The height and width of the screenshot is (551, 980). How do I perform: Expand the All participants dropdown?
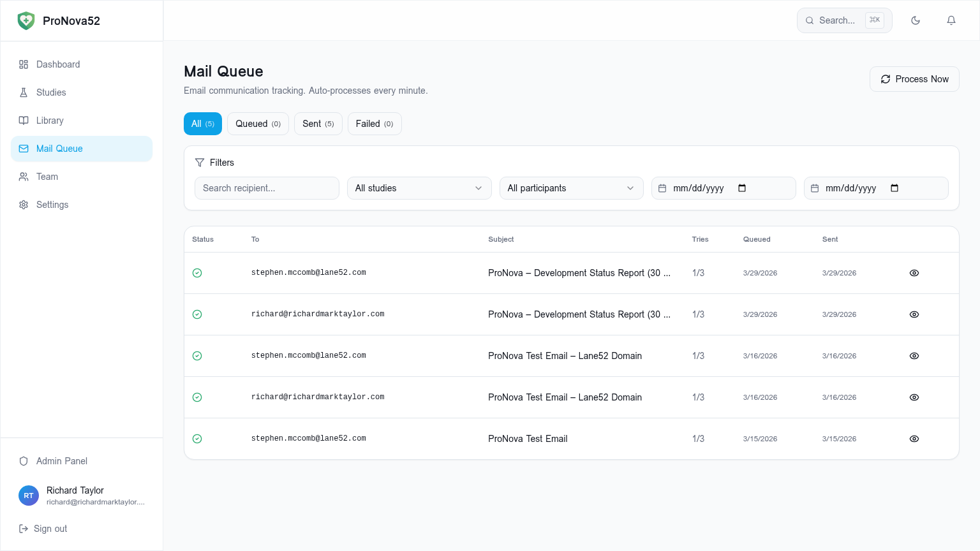click(571, 188)
